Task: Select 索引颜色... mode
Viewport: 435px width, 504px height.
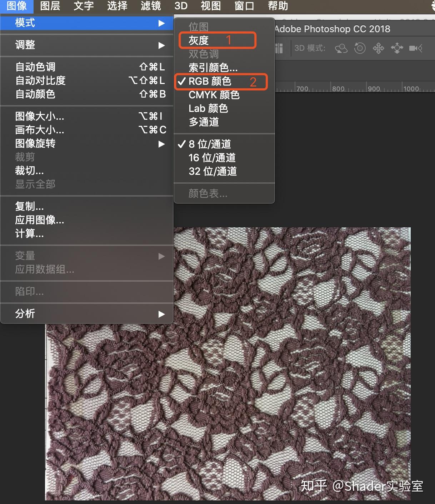Action: coord(224,68)
